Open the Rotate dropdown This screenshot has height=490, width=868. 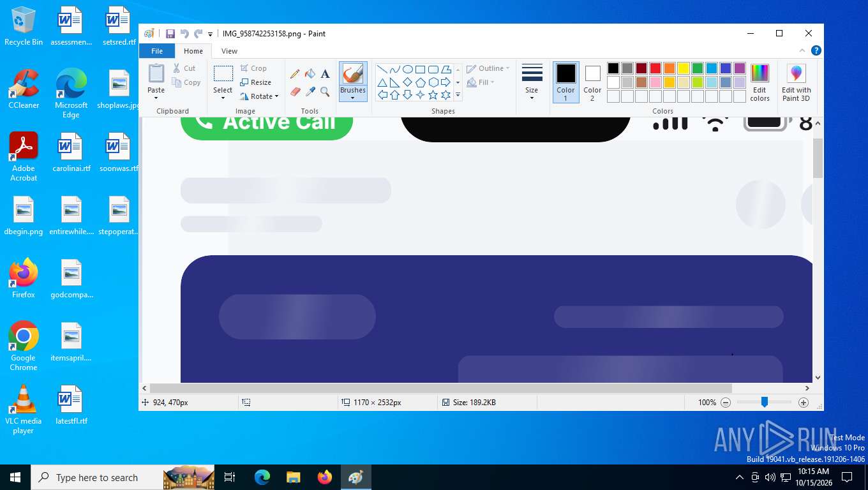[260, 96]
